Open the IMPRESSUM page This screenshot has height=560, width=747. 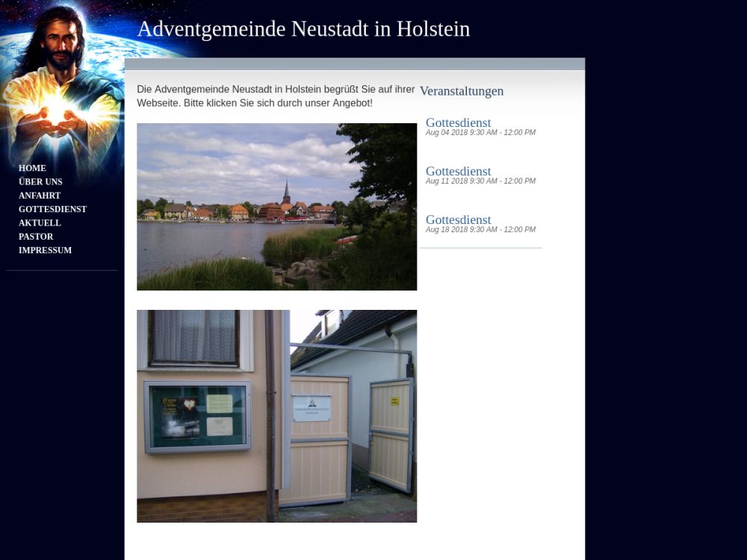coord(45,250)
